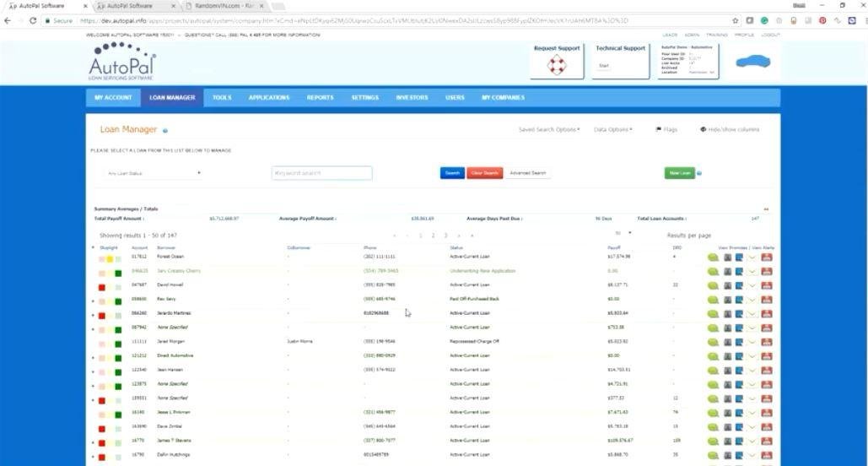Click gray contact icon for Direct Automotive
Screen dimensions: 868x466
tap(727, 357)
